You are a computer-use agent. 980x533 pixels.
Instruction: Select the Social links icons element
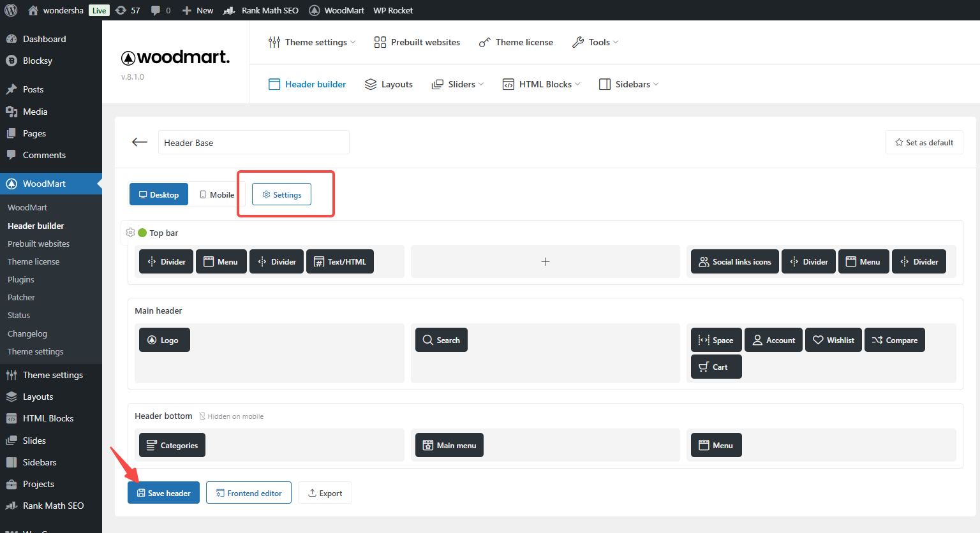pyautogui.click(x=734, y=261)
